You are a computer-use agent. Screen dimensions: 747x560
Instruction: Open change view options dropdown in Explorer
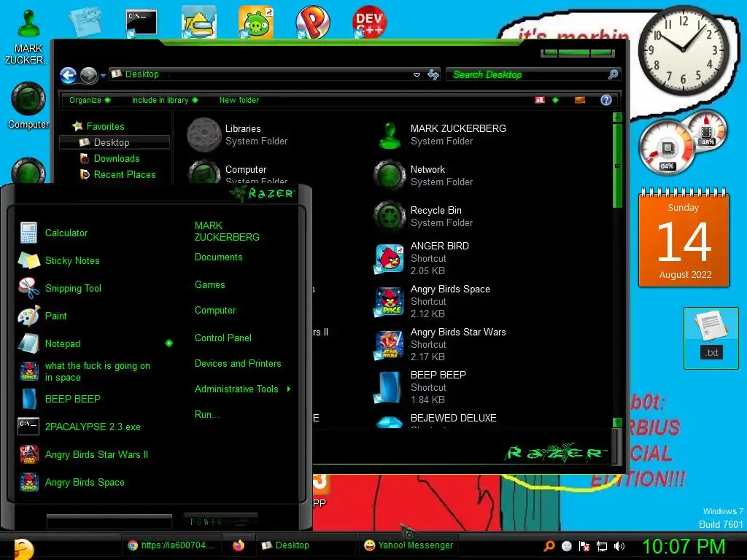pyautogui.click(x=555, y=100)
